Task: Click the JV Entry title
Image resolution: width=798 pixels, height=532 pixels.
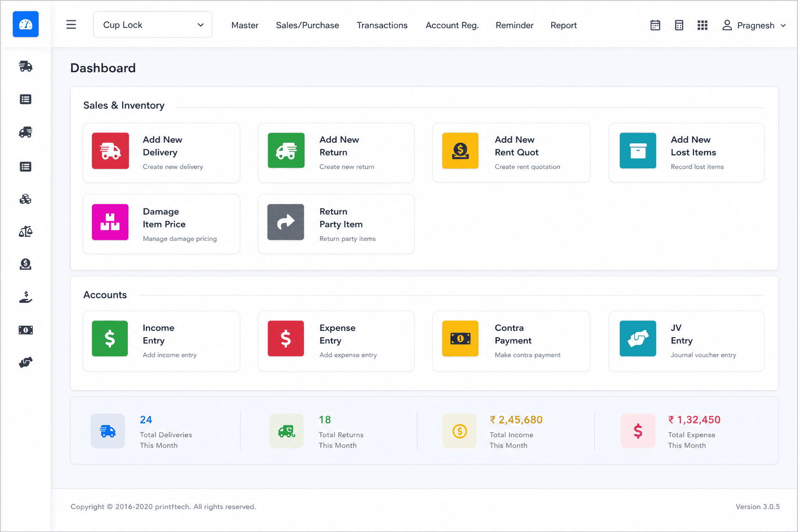Action: [682, 334]
